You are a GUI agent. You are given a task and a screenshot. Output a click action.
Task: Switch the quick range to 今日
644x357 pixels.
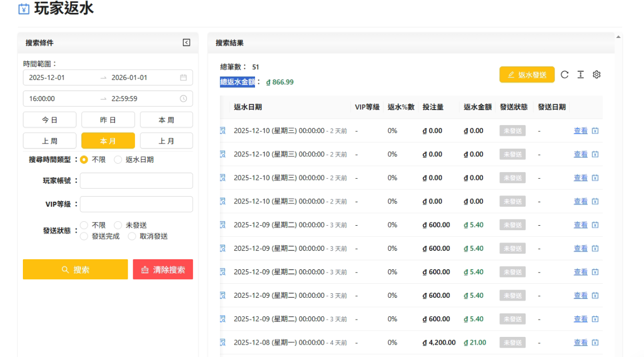[50, 120]
